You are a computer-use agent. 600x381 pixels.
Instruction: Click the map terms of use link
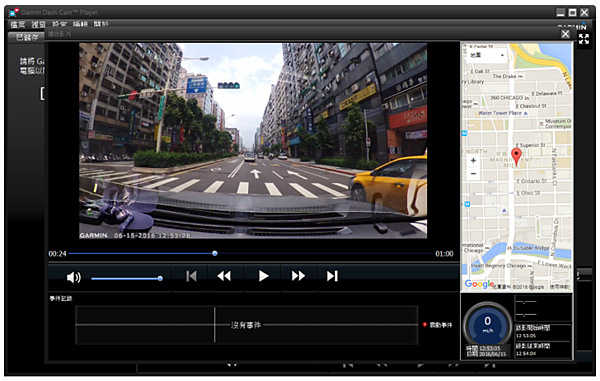[559, 287]
